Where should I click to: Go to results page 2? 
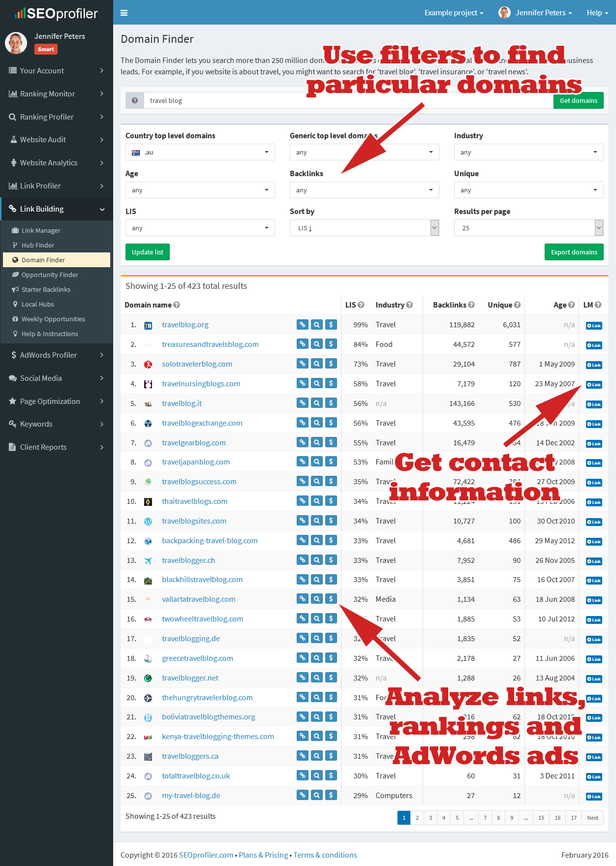[417, 818]
